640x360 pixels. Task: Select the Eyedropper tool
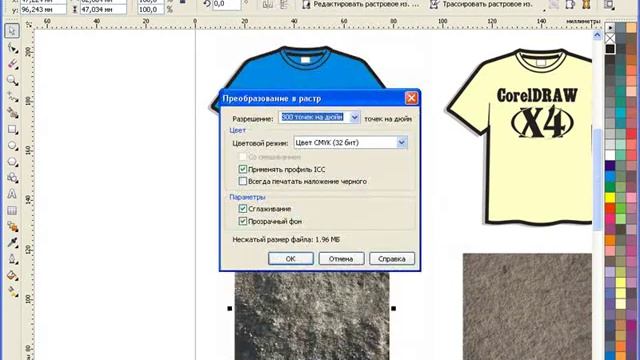tap(12, 242)
